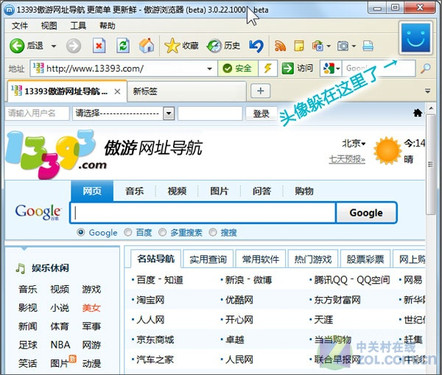Click the resource sniffer toolbar icon
Screen dimensions: 442x375
coord(318,46)
